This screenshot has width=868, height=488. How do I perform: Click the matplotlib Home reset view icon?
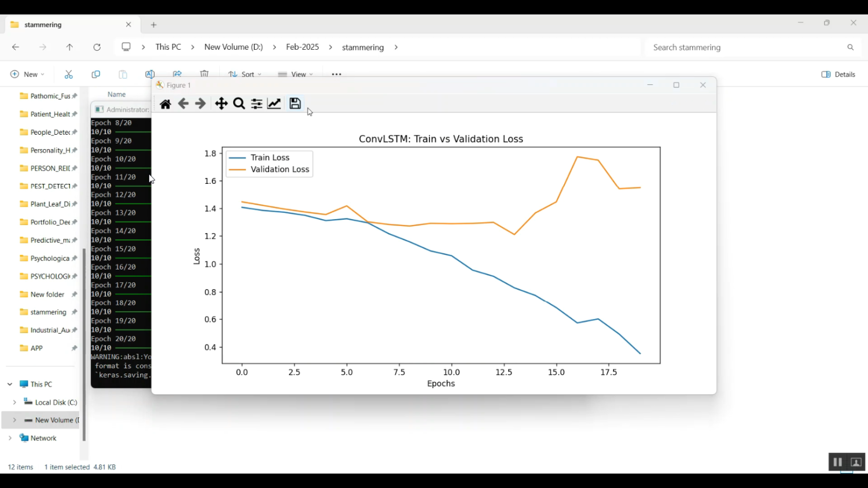click(165, 104)
